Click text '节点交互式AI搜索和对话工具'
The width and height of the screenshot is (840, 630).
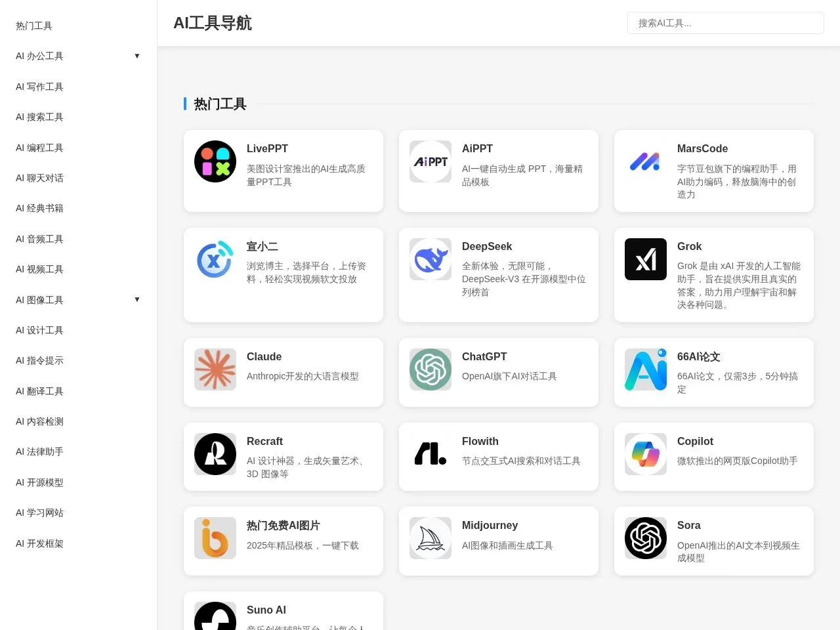point(521,461)
